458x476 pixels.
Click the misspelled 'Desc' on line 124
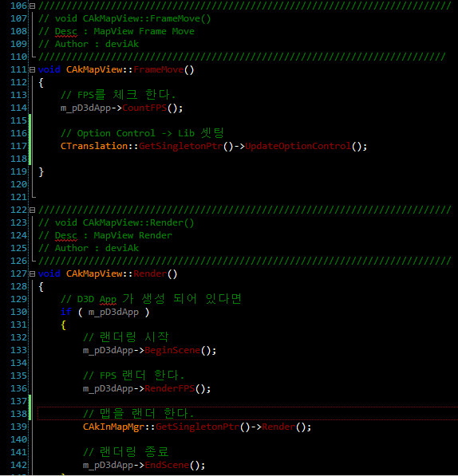[66, 235]
